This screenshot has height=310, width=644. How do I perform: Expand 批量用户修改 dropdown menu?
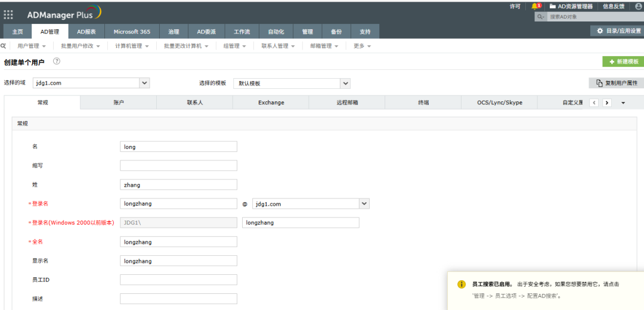(80, 46)
